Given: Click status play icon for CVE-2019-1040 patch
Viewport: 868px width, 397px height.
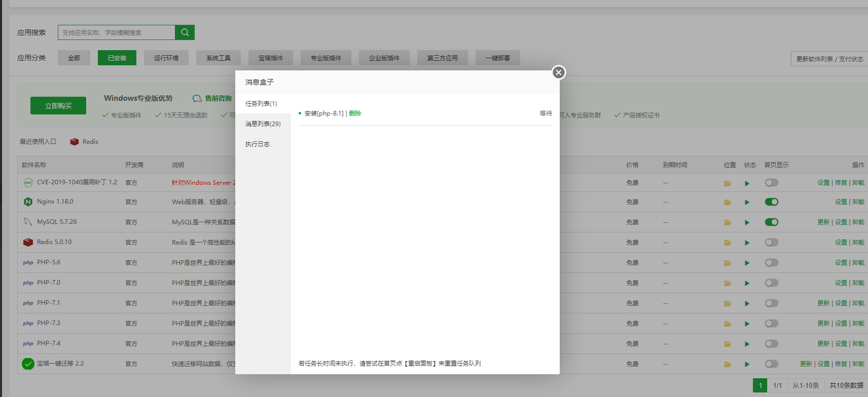Looking at the screenshot, I should pyautogui.click(x=747, y=183).
